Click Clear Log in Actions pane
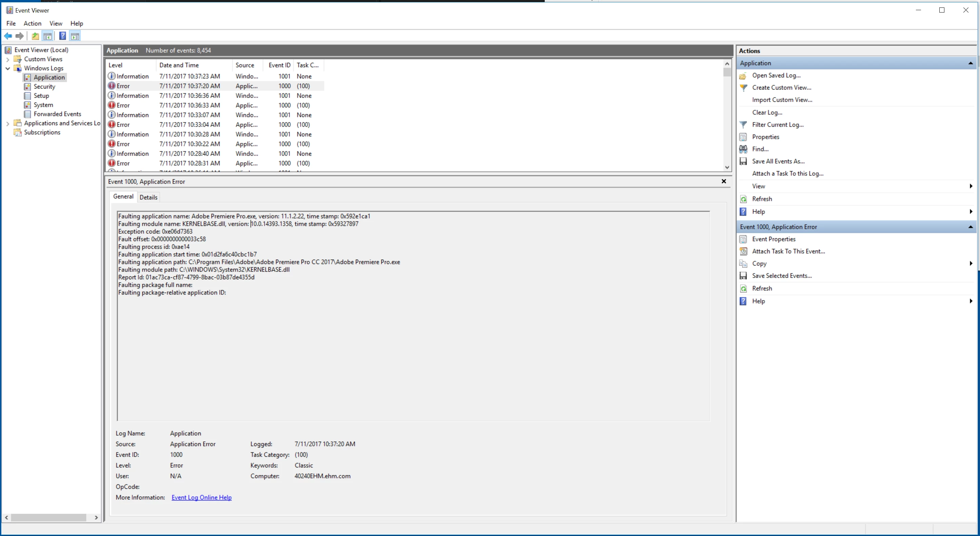980x536 pixels. [x=767, y=113]
